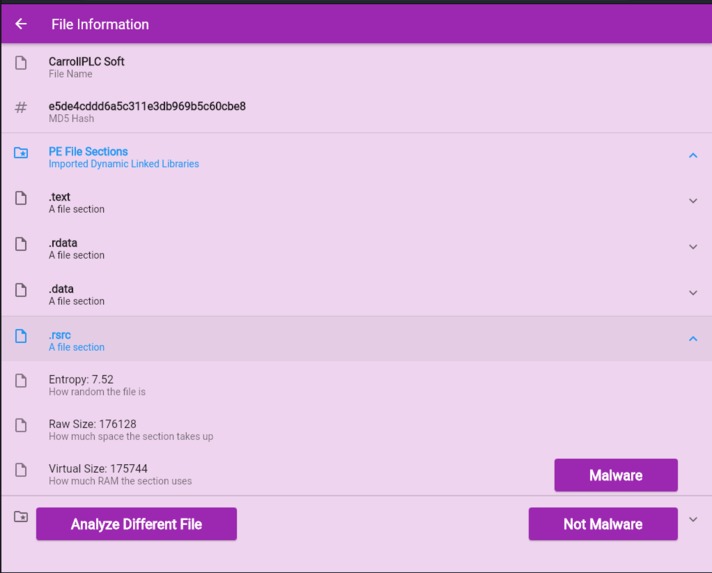Mark the file as Malware
Image resolution: width=712 pixels, height=573 pixels.
(616, 475)
